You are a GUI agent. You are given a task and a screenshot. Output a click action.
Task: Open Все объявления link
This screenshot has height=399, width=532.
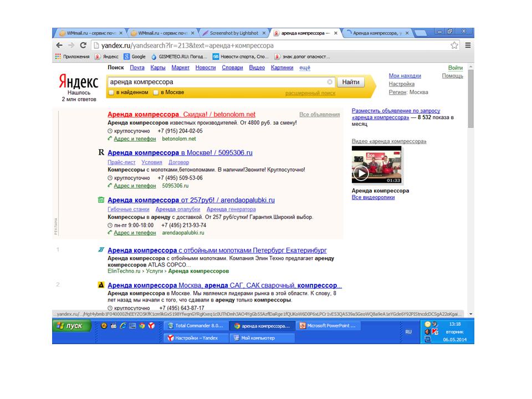[x=319, y=114]
